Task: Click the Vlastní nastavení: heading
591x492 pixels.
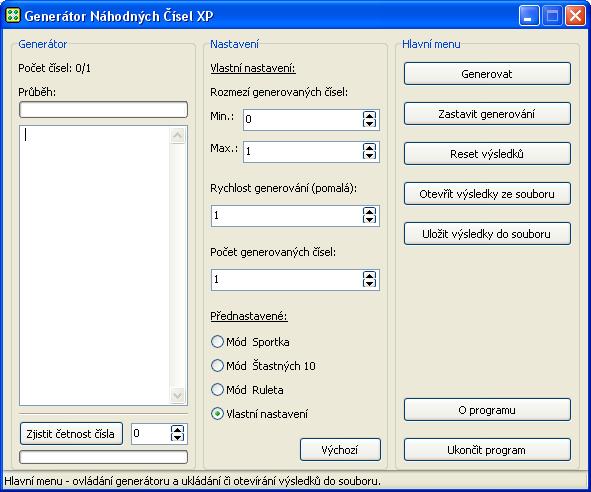Action: coord(253,68)
